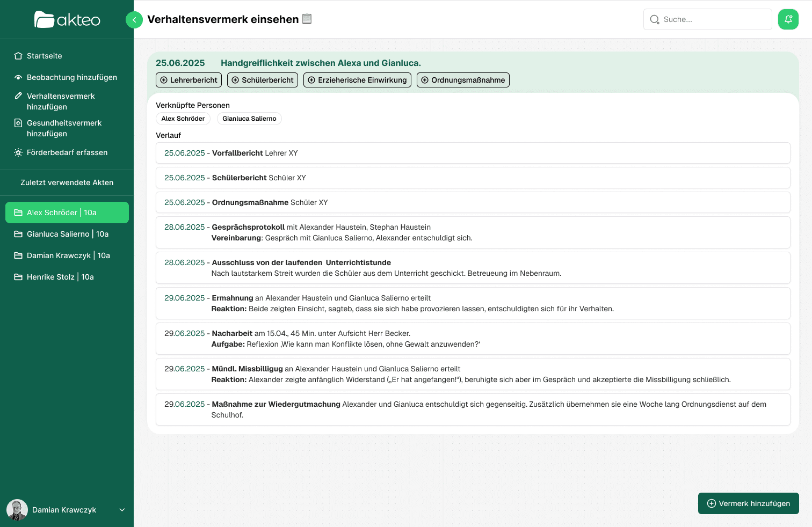Click plus icon on Erzieherische Einwirkung button
Image resolution: width=812 pixels, height=527 pixels.
[x=311, y=80]
